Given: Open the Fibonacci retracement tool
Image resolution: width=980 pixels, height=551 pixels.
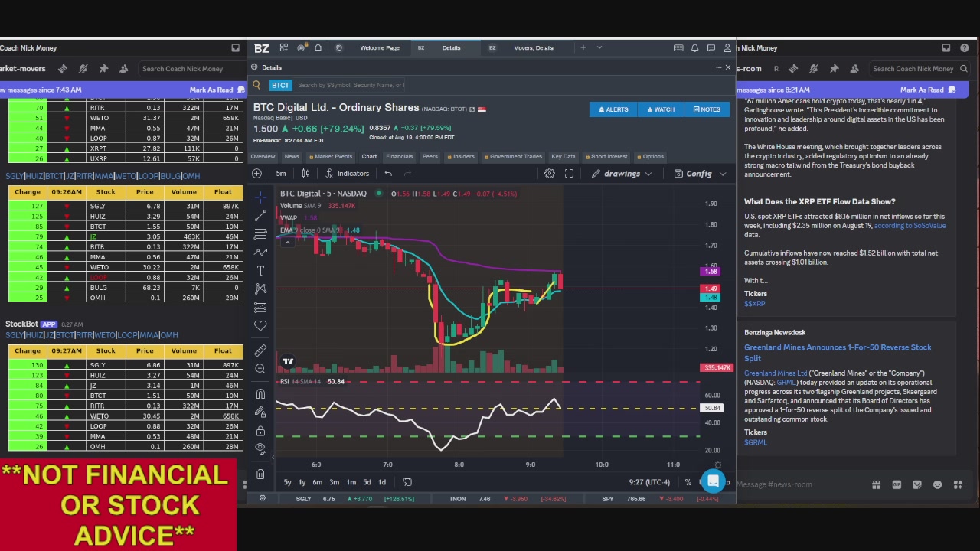Looking at the screenshot, I should click(x=260, y=233).
